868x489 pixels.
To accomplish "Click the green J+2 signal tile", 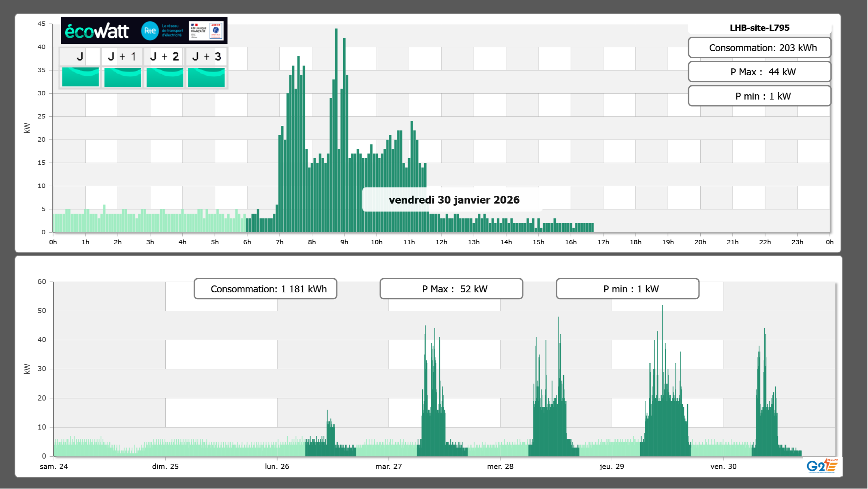I will tap(165, 77).
